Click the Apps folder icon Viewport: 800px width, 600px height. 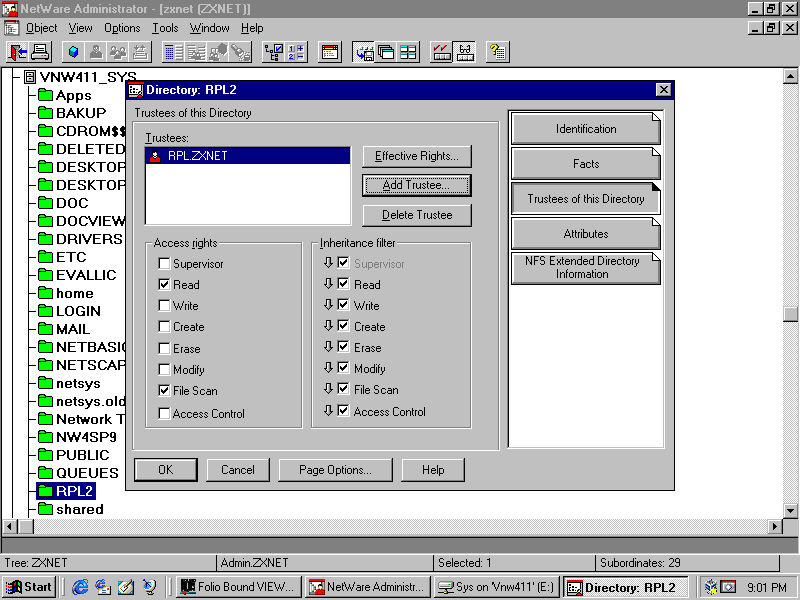tap(45, 95)
